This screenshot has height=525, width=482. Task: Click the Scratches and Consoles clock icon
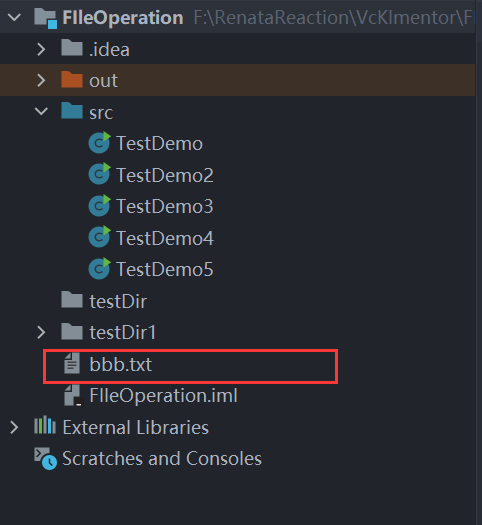(x=46, y=458)
